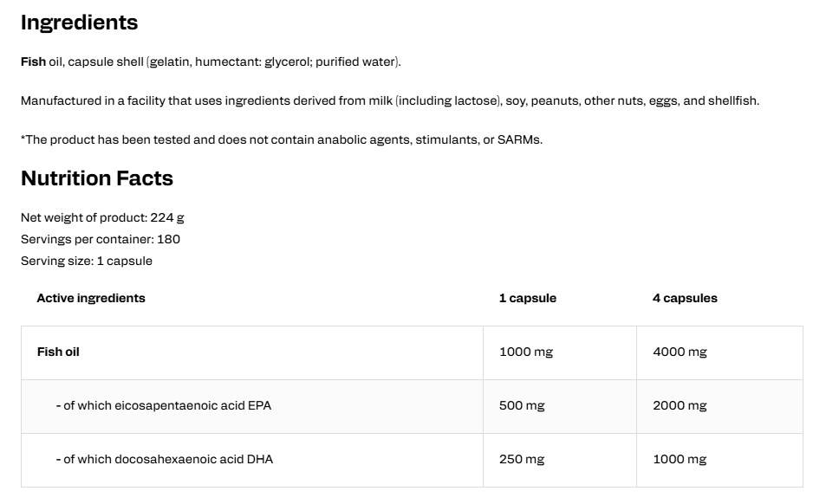This screenshot has height=504, width=826.
Task: Click the Fish oil row label
Action: (x=58, y=352)
